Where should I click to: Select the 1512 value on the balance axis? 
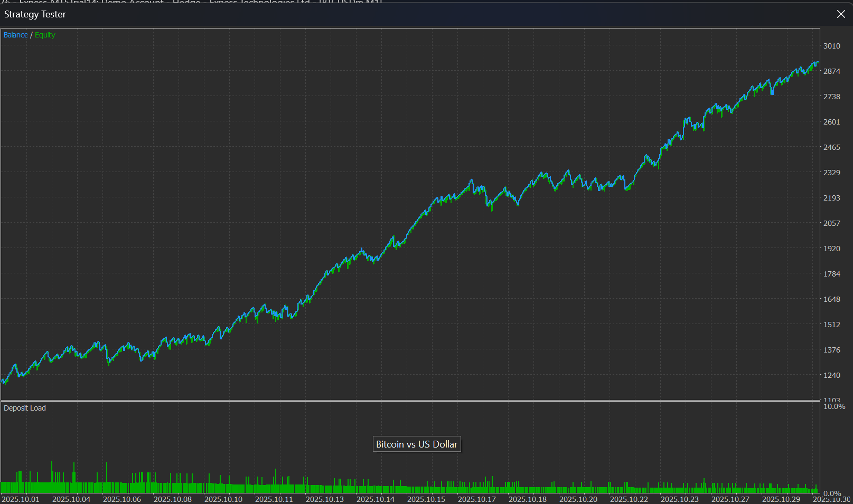pos(832,325)
